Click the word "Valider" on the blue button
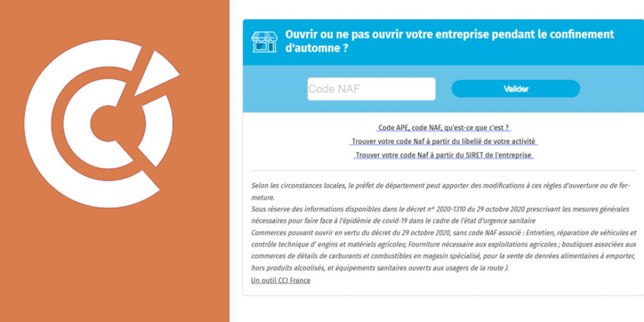 point(516,89)
